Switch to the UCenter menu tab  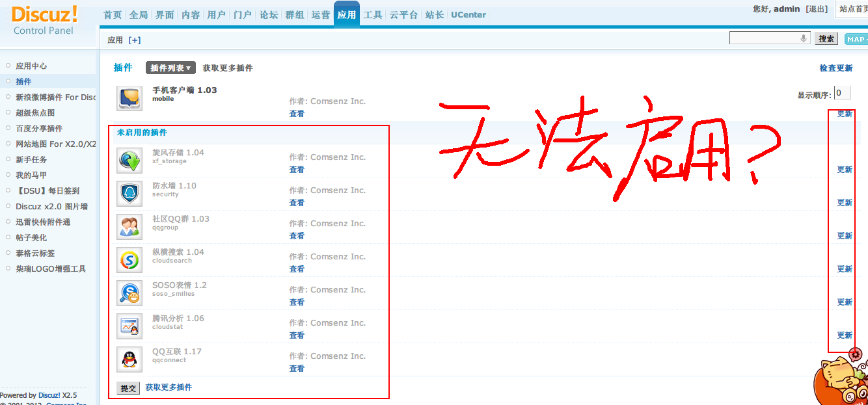coord(468,14)
